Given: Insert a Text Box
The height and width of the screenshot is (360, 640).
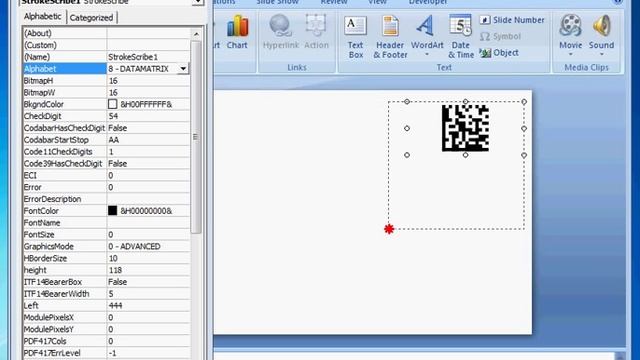Looking at the screenshot, I should (356, 37).
